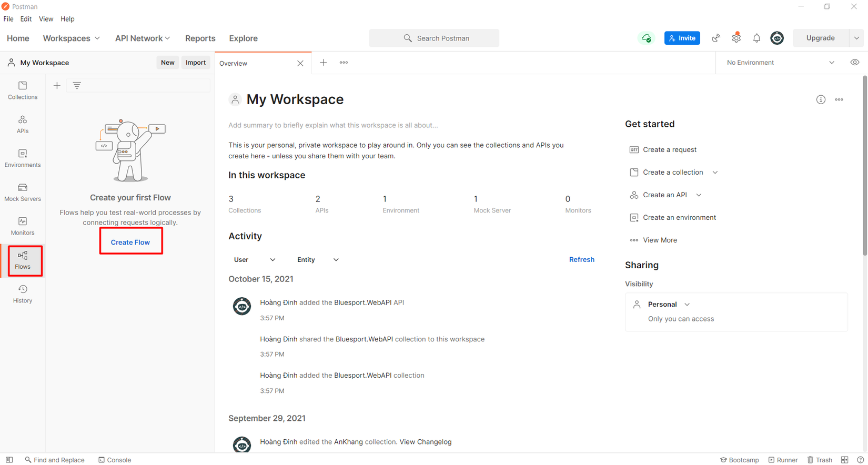Click the Search Postman field
Screen dimensions: 868x465
point(434,38)
